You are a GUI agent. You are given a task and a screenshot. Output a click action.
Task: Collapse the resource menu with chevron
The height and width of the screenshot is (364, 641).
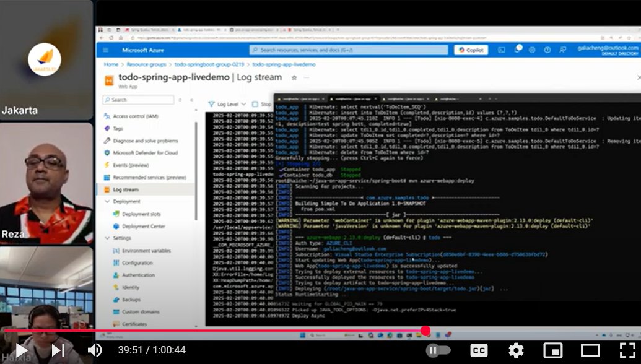pos(191,100)
